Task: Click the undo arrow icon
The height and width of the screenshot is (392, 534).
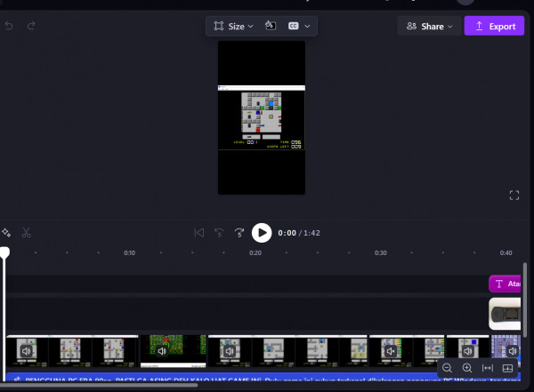Action: [9, 26]
